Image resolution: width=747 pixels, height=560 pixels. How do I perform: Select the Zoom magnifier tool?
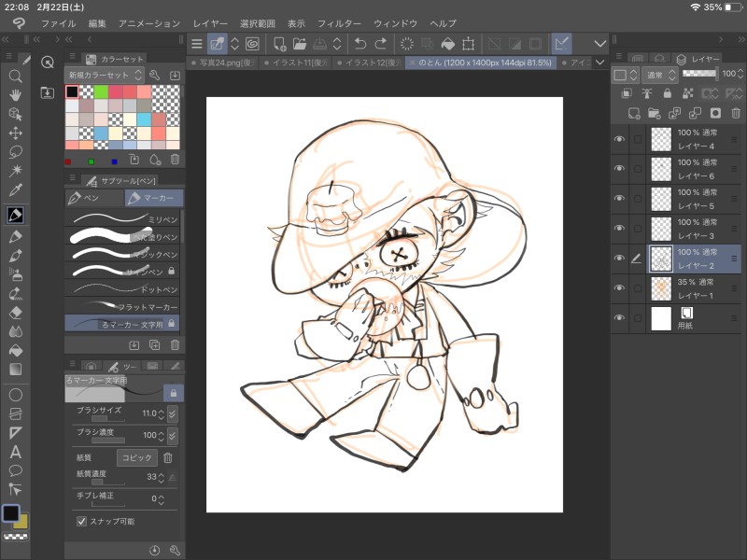[15, 77]
